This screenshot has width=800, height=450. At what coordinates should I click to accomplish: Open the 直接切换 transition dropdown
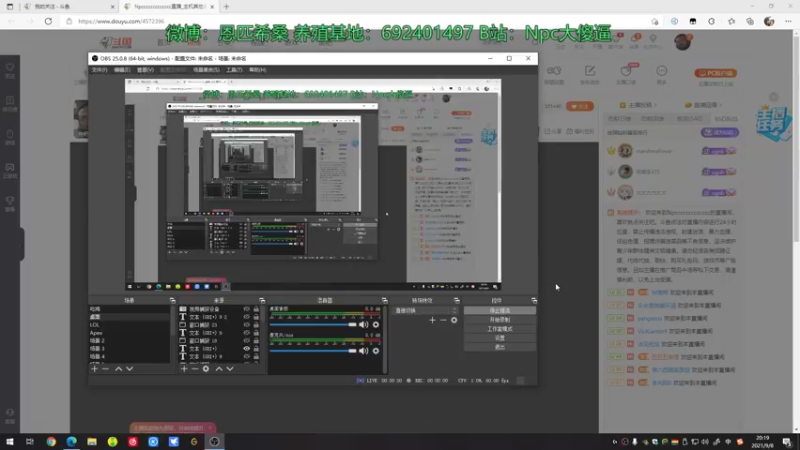pyautogui.click(x=426, y=310)
